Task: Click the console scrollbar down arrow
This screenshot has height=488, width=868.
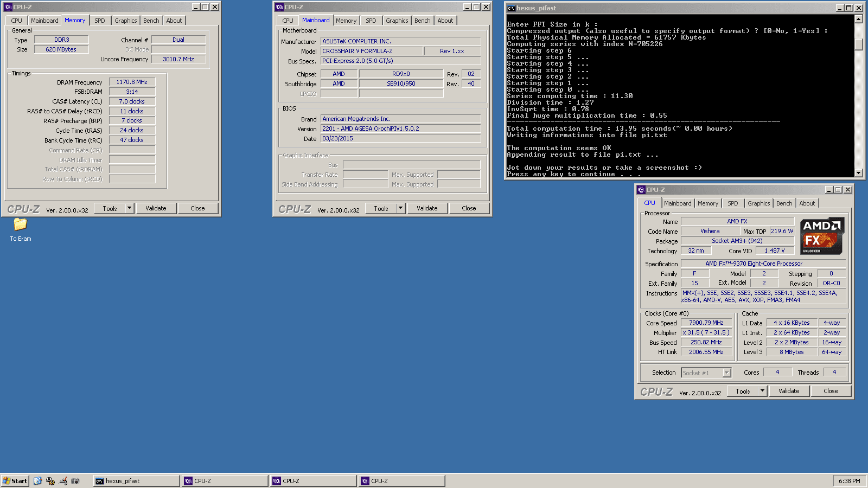Action: [859, 173]
